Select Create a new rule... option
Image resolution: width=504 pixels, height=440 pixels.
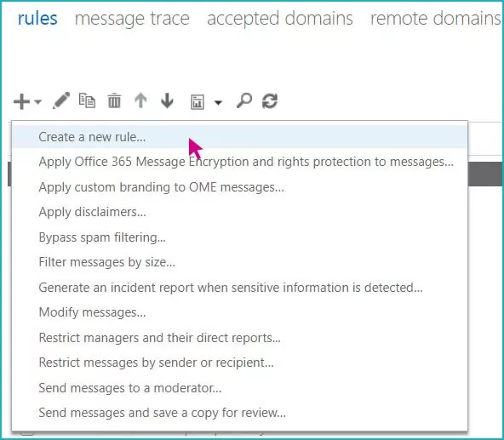(x=240, y=137)
